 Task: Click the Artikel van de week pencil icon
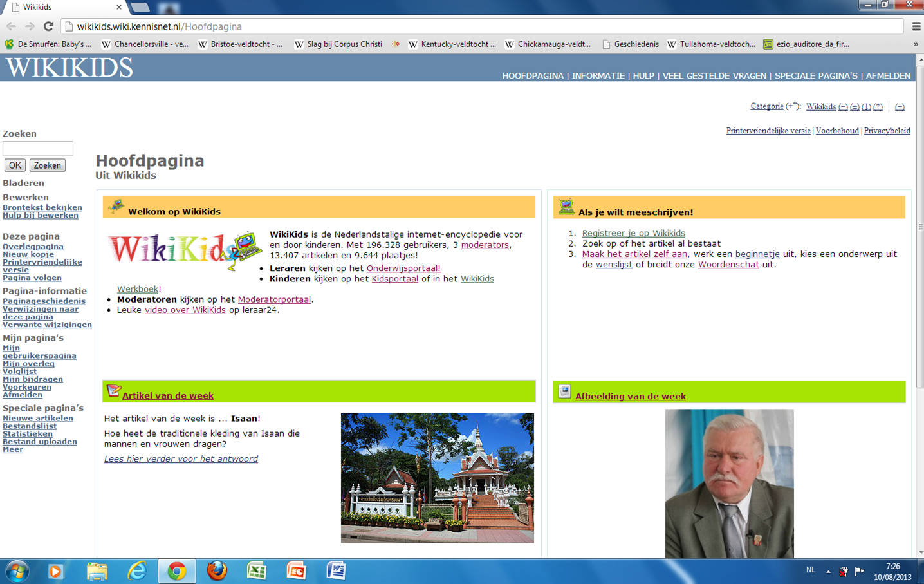click(x=113, y=390)
